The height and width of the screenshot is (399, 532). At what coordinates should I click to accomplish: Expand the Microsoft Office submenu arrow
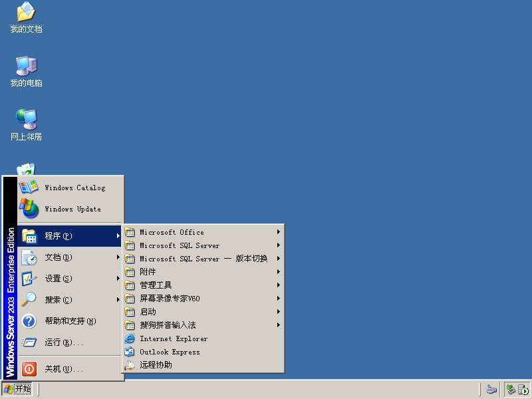pyautogui.click(x=278, y=231)
